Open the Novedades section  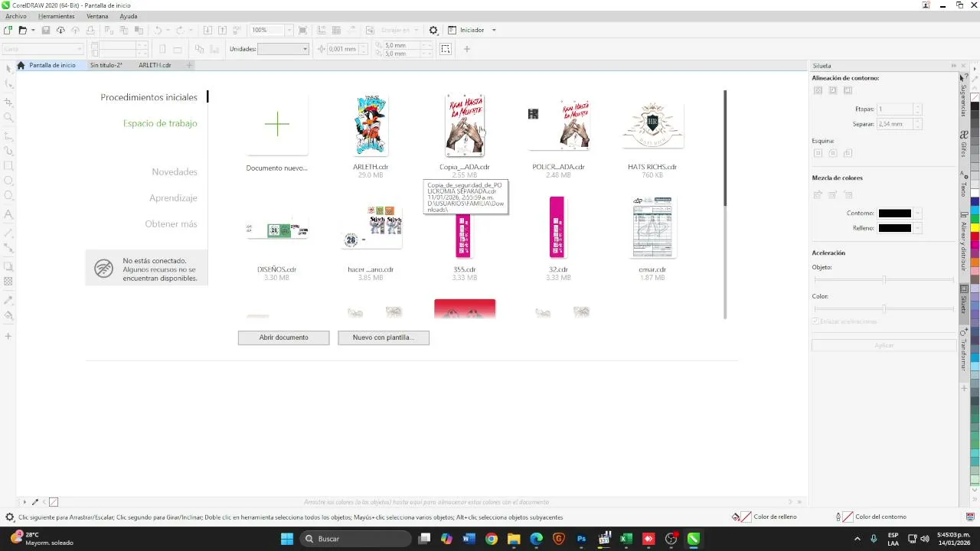tap(175, 172)
